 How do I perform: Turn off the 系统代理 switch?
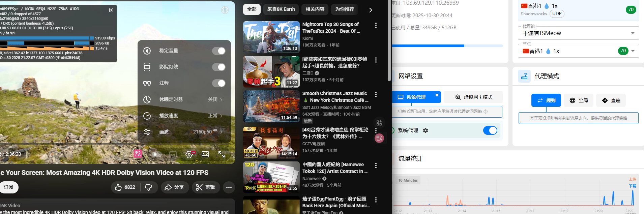[x=490, y=130]
